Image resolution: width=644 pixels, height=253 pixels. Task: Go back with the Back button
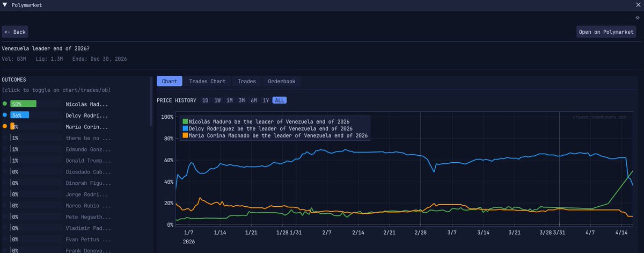tap(15, 32)
